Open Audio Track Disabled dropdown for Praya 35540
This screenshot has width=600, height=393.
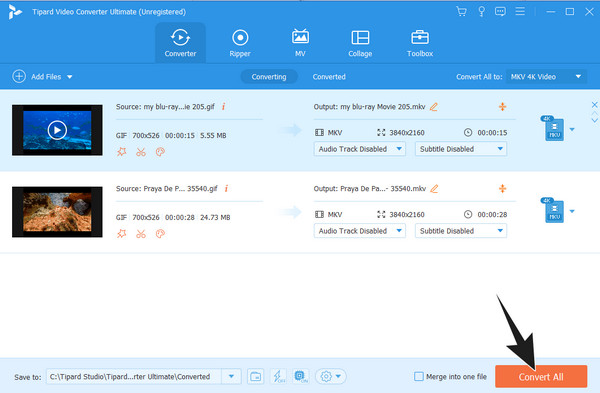(360, 231)
